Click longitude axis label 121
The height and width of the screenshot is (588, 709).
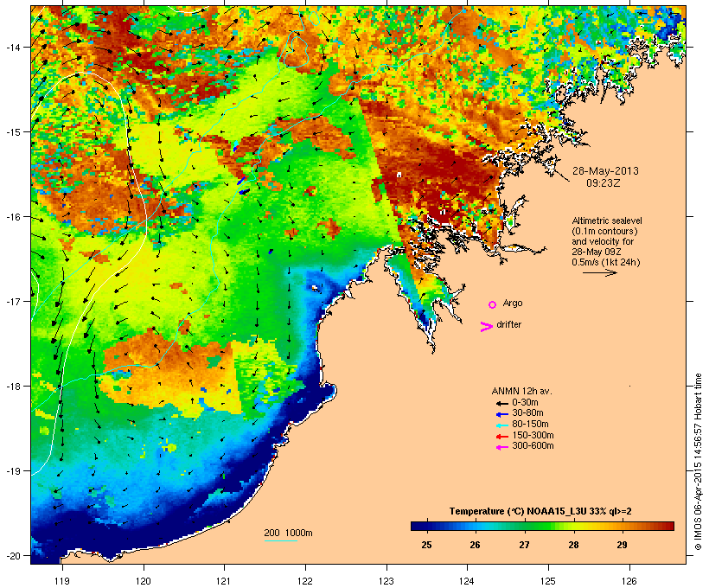pyautogui.click(x=224, y=581)
